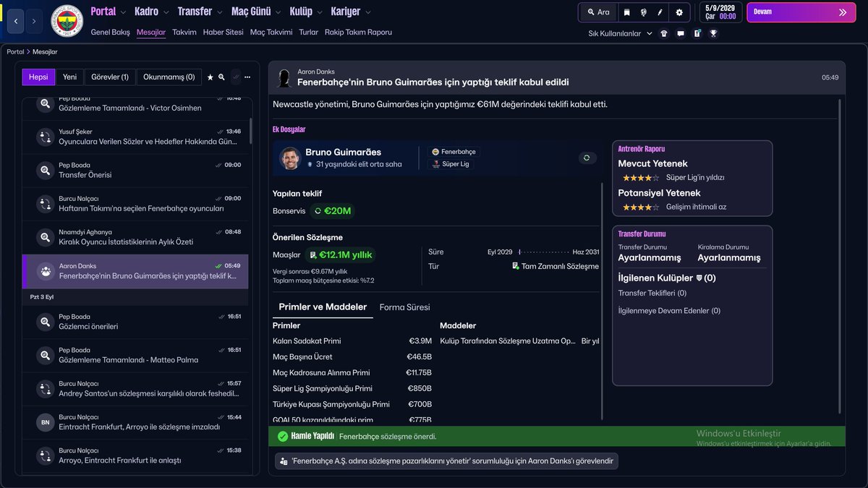Click the globe icon beside the bookmark
Viewport: 868px width, 488px height.
coord(643,12)
